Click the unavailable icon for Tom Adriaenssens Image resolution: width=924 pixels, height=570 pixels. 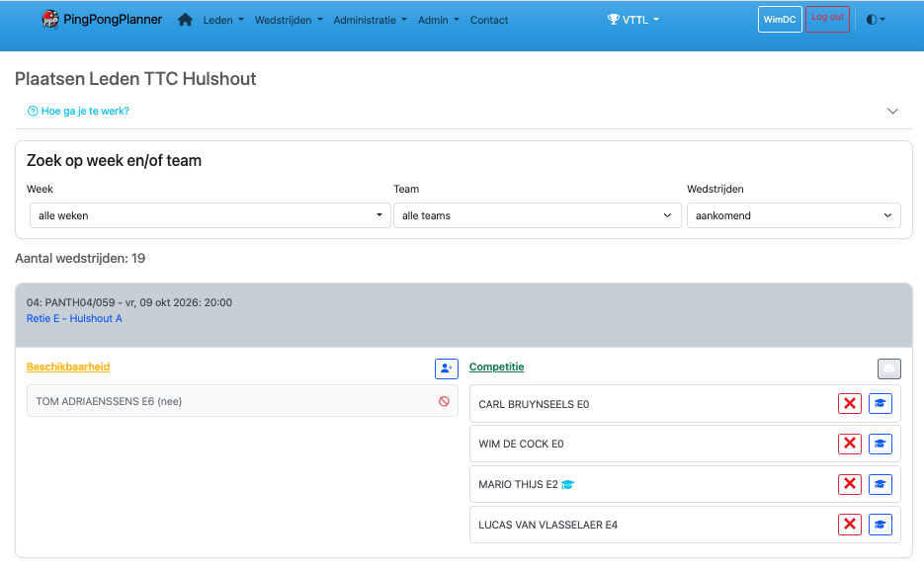(x=445, y=401)
